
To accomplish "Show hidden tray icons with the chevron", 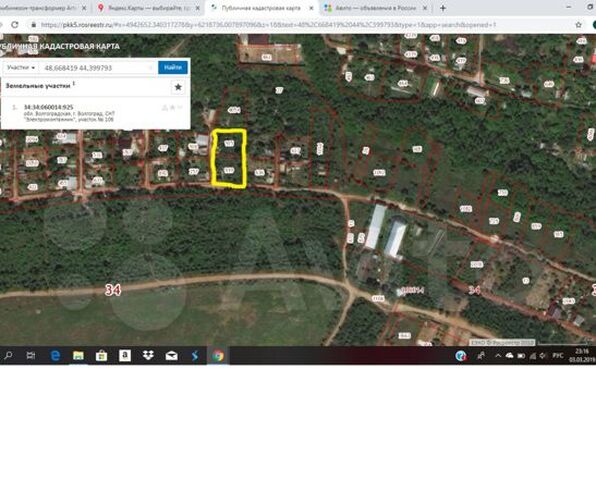I will click(x=498, y=355).
